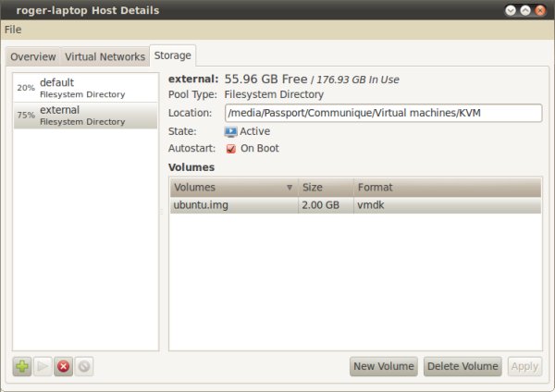Switch to the Virtual Networks tab

(x=105, y=57)
